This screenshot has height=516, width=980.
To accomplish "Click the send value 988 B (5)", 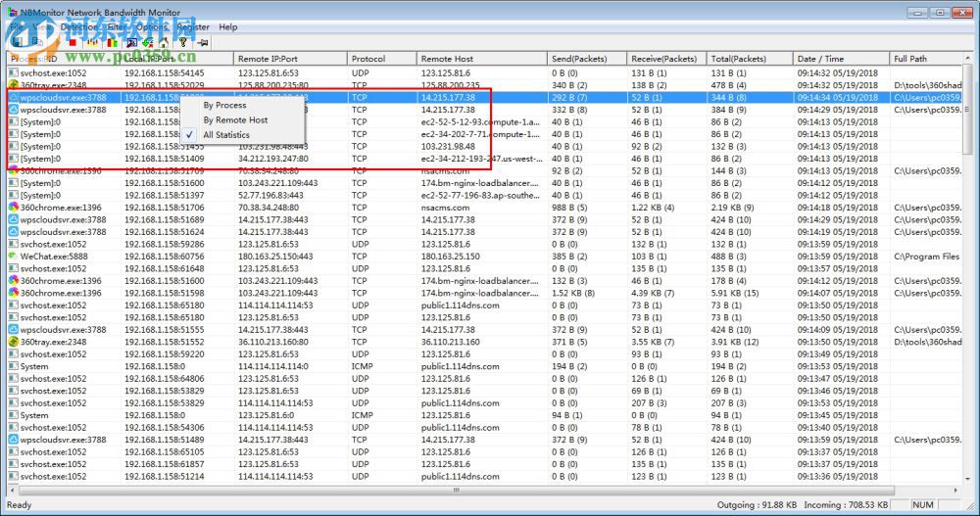I will 569,208.
